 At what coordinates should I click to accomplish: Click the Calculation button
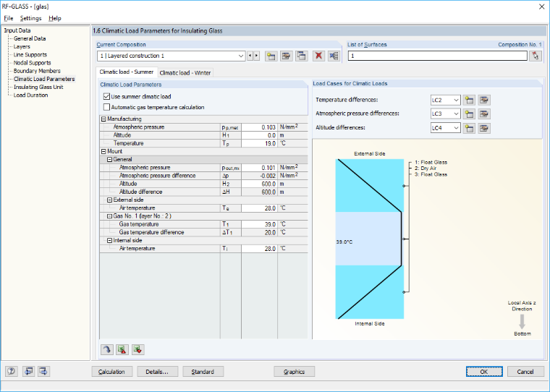pyautogui.click(x=111, y=372)
